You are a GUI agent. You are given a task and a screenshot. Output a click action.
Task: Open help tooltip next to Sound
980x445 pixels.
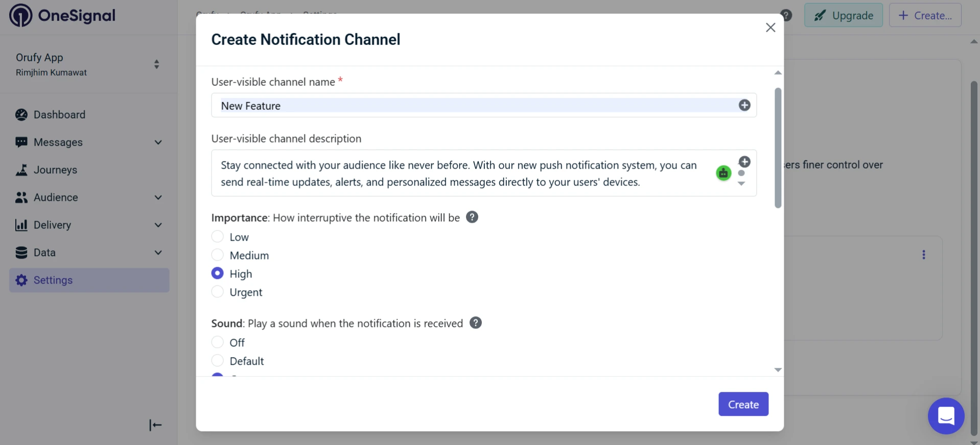tap(476, 323)
